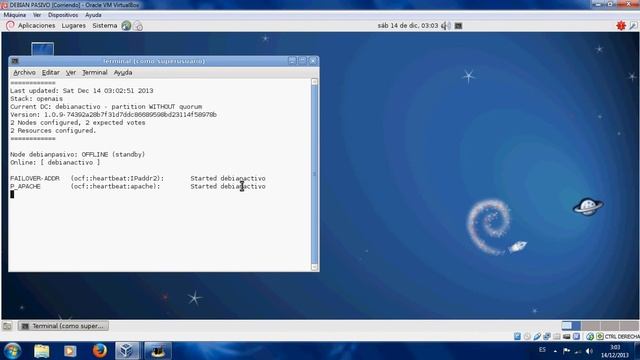This screenshot has width=640, height=360.
Task: Click the terminal scrollbar up arrow
Action: pos(314,82)
